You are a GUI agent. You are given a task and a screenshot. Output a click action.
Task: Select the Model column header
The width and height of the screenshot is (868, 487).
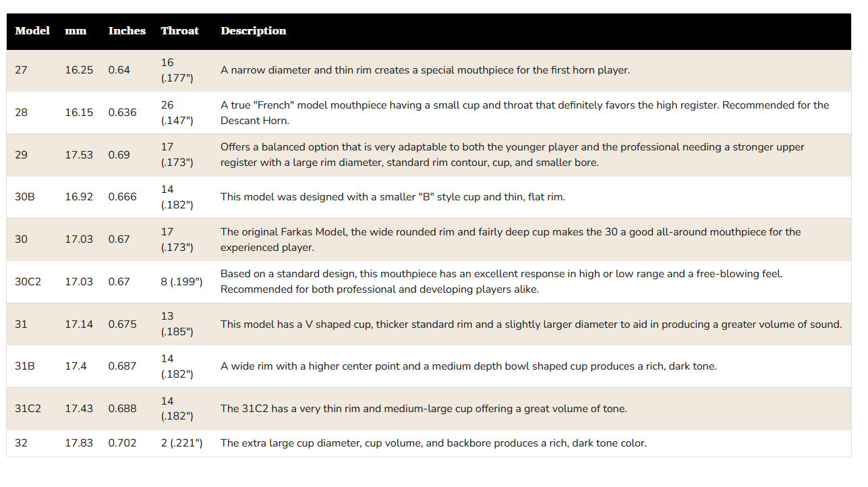point(32,31)
